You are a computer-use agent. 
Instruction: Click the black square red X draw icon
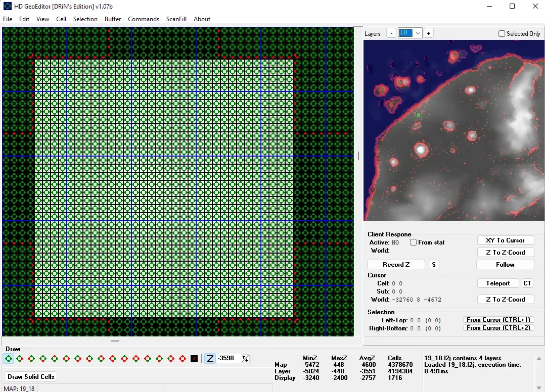194,359
